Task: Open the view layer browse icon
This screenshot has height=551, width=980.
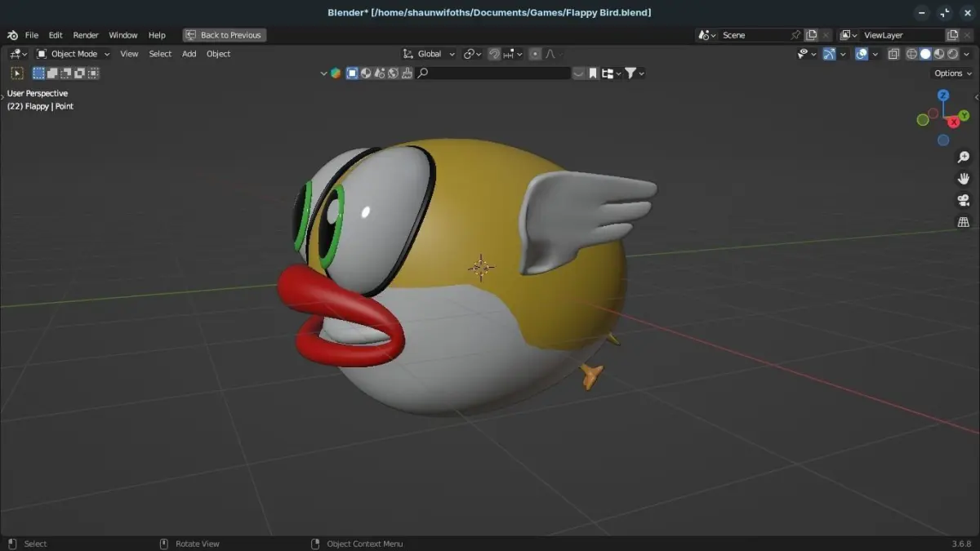Action: point(849,35)
